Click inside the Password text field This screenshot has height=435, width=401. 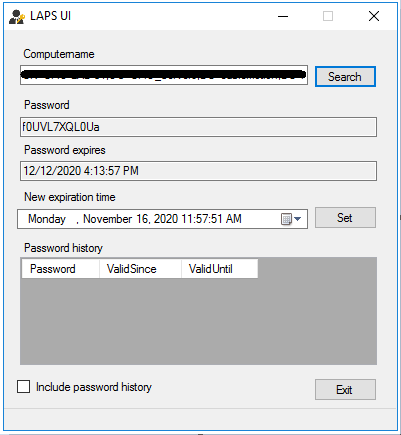click(198, 127)
